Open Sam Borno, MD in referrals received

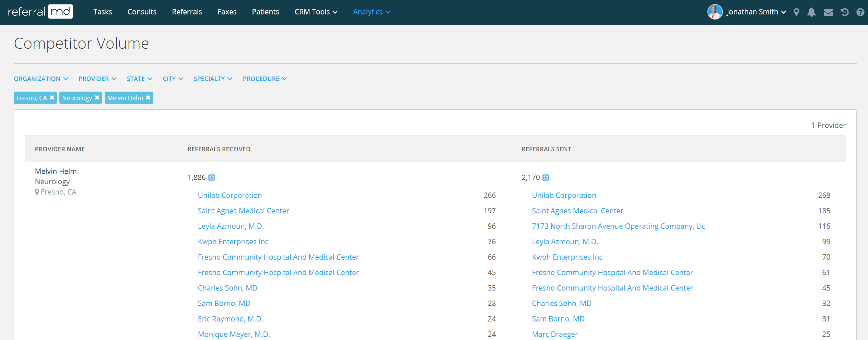tap(224, 303)
